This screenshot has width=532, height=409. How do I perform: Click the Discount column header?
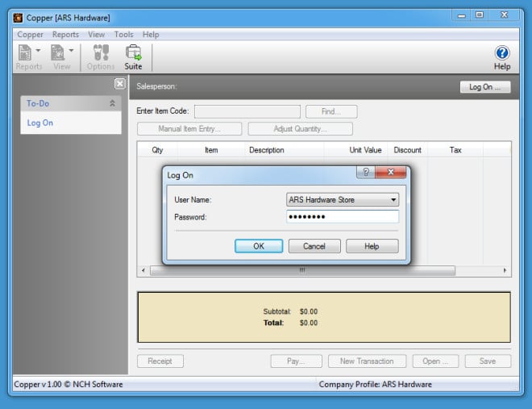click(408, 150)
